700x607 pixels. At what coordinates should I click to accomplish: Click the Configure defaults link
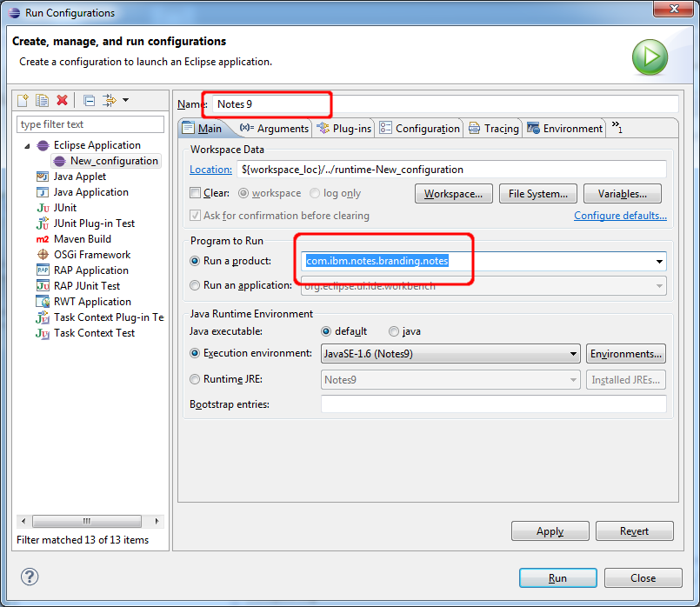pyautogui.click(x=620, y=216)
